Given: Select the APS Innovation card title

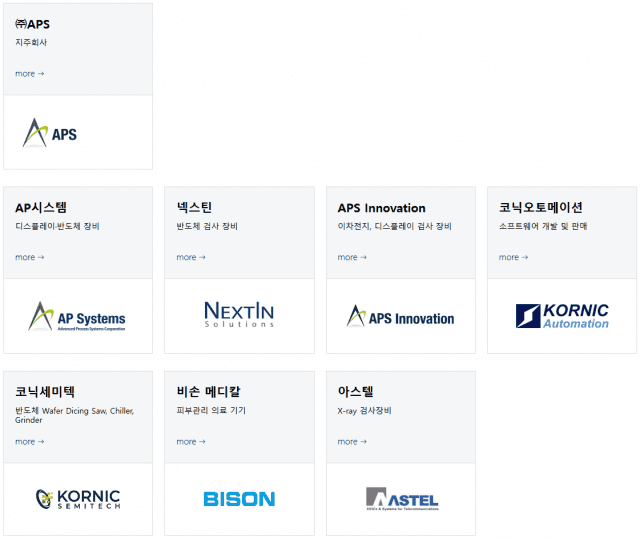Looking at the screenshot, I should (x=381, y=208).
